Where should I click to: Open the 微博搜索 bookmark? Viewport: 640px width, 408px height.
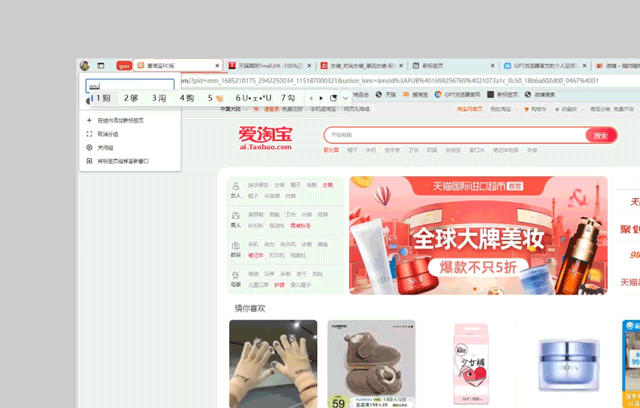pos(540,94)
